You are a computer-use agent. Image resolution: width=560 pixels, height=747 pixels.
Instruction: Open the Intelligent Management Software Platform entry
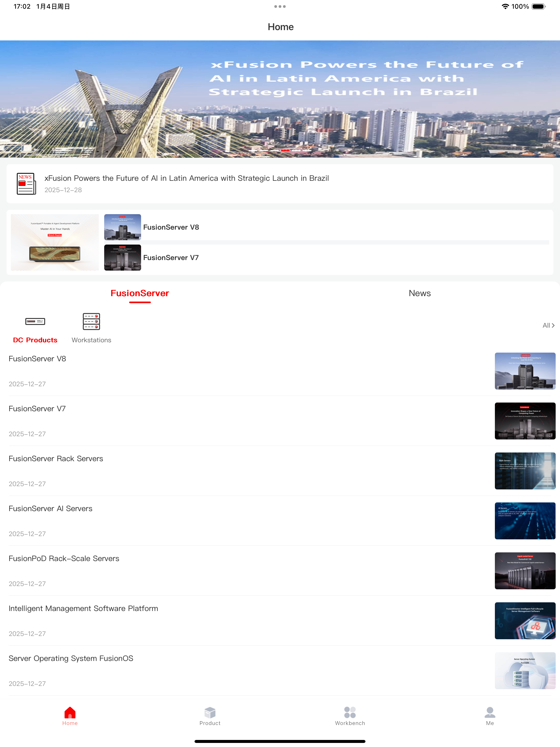[x=280, y=621]
